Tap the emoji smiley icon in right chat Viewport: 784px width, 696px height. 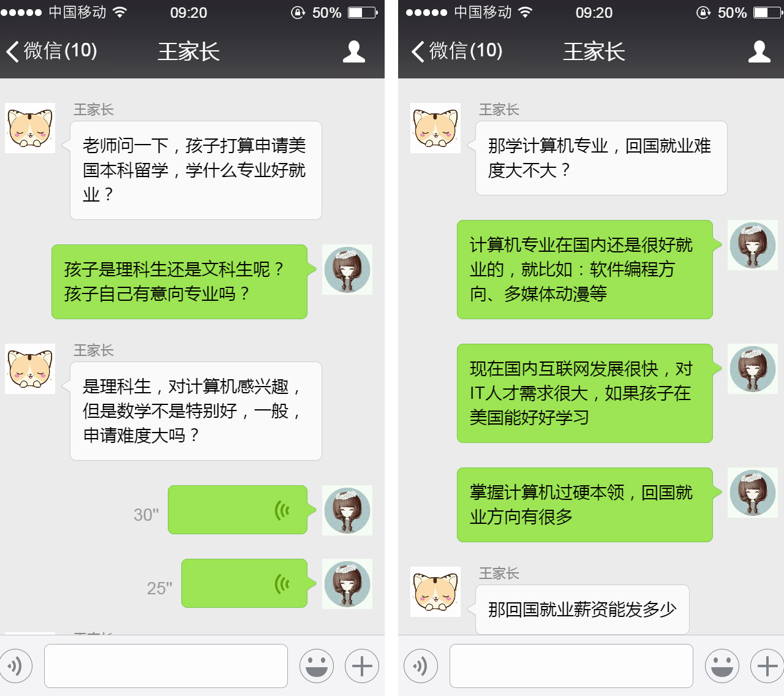(722, 666)
